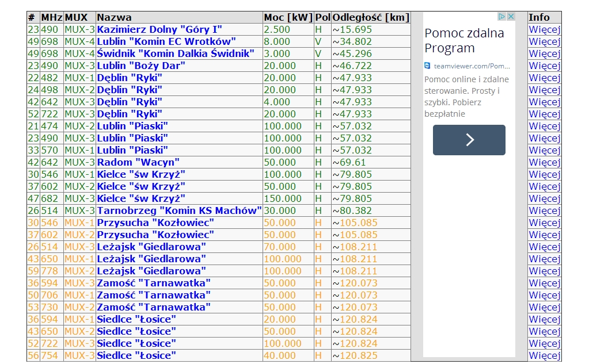Click Więcej for Kielce 150.000 kW row
This screenshot has height=364, width=589.
click(544, 198)
